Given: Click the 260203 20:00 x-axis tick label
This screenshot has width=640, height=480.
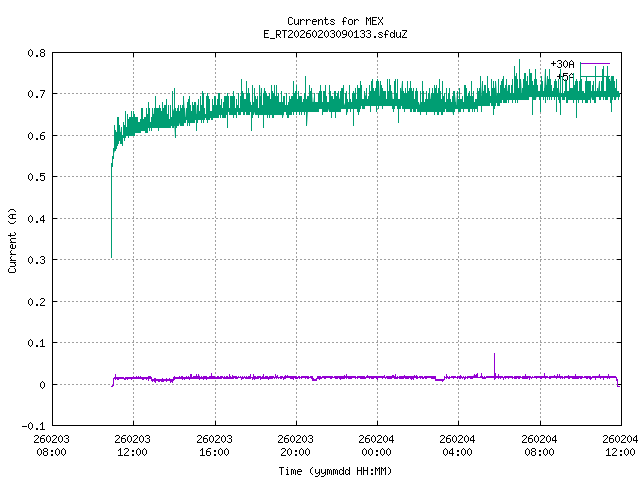Looking at the screenshot, I should [295, 445].
